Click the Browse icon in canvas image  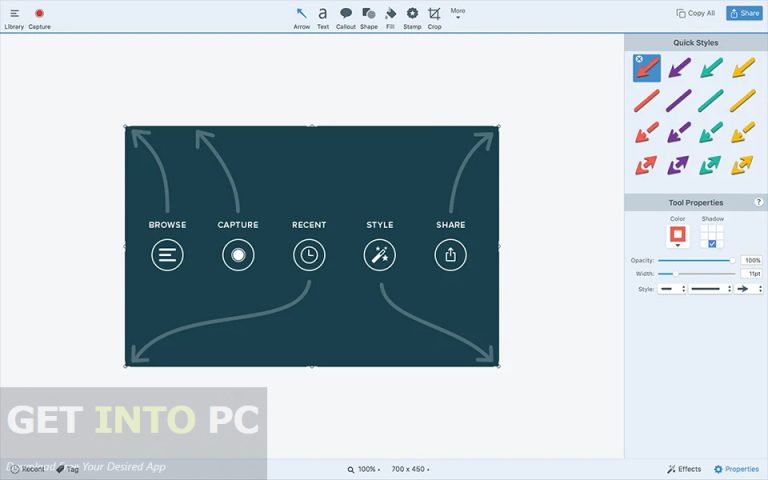pyautogui.click(x=168, y=255)
